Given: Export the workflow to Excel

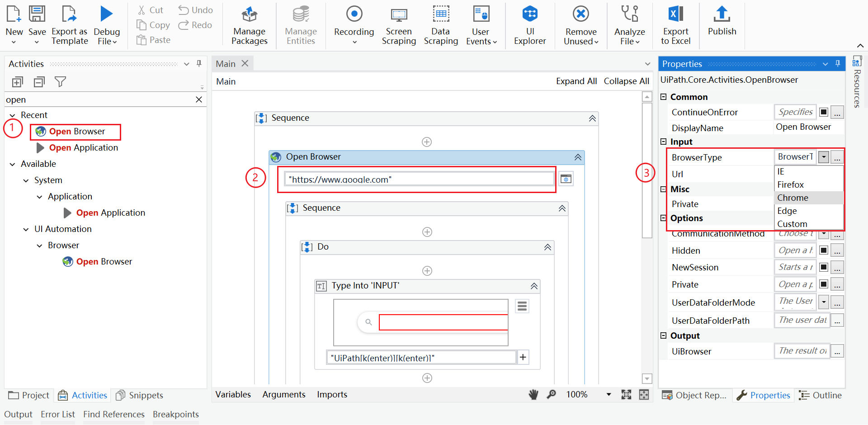Looking at the screenshot, I should (x=675, y=25).
